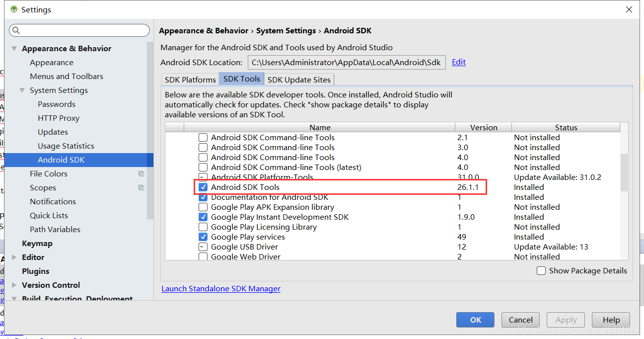The image size is (644, 339).
Task: Open Notifications settings page
Action: pyautogui.click(x=53, y=201)
